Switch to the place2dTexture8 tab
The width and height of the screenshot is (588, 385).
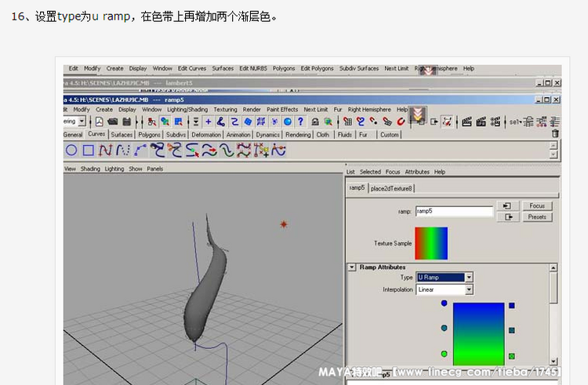pos(391,188)
